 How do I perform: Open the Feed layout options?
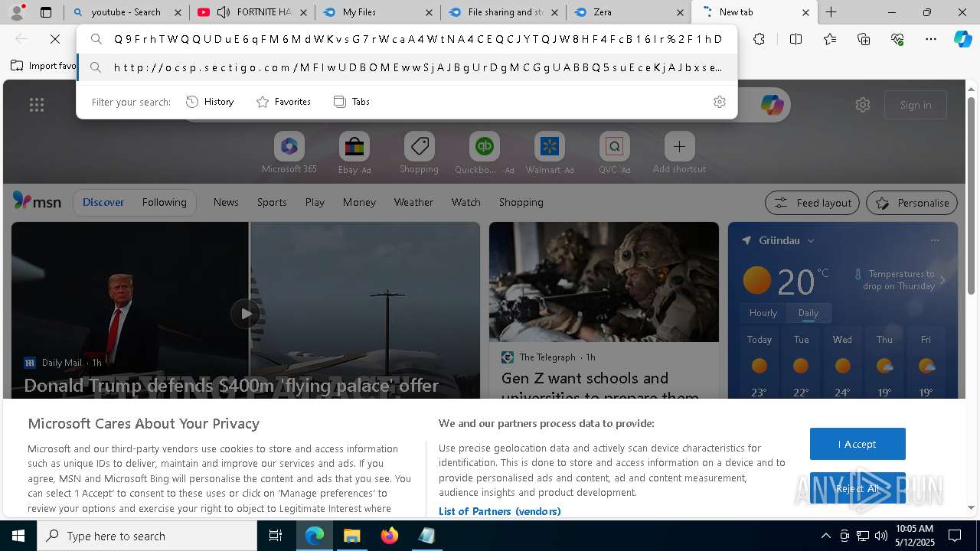(x=812, y=203)
